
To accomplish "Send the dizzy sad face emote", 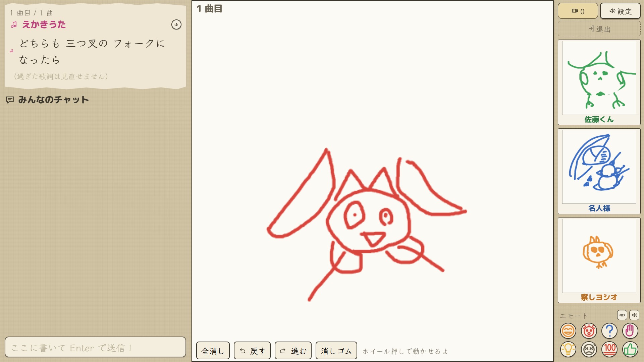I will pyautogui.click(x=589, y=349).
